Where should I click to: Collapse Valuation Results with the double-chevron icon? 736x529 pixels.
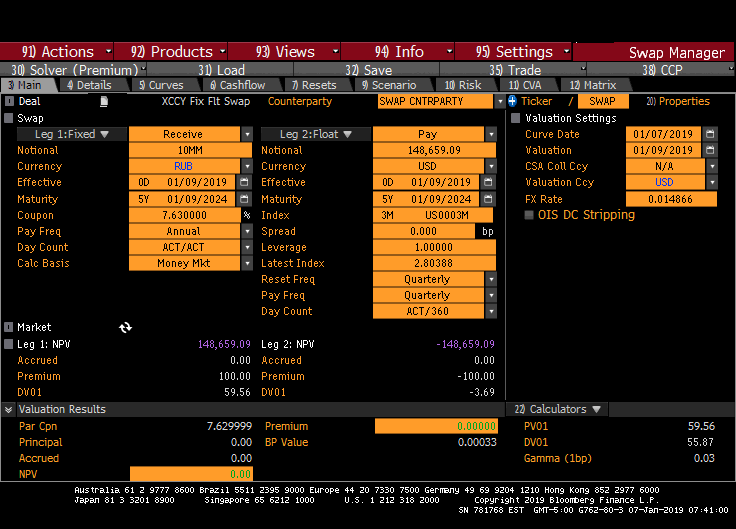pyautogui.click(x=8, y=409)
